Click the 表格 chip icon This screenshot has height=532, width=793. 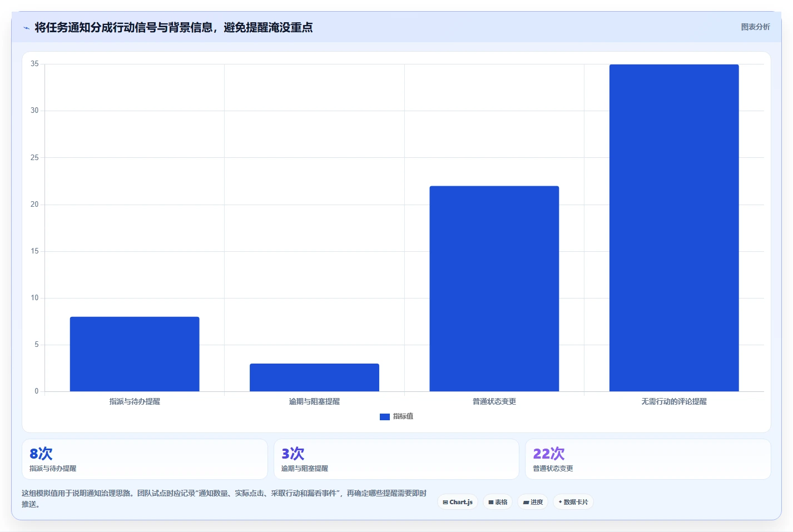(491, 503)
